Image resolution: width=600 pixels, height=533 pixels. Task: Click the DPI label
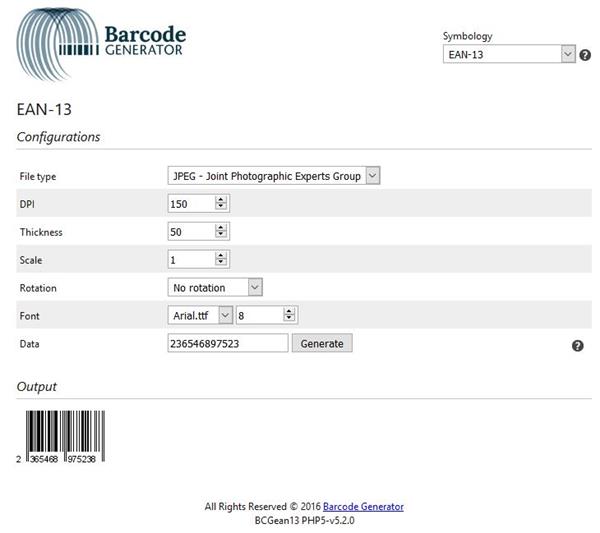pyautogui.click(x=27, y=204)
